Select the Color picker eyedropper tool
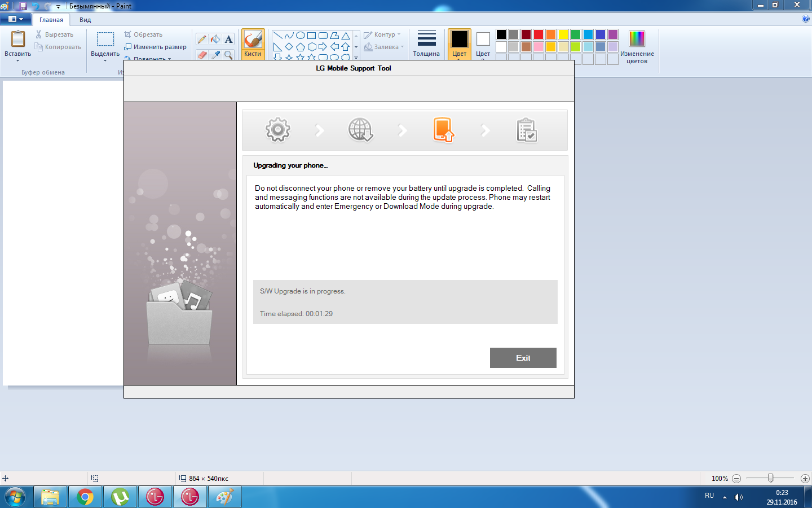The height and width of the screenshot is (508, 812). click(215, 54)
